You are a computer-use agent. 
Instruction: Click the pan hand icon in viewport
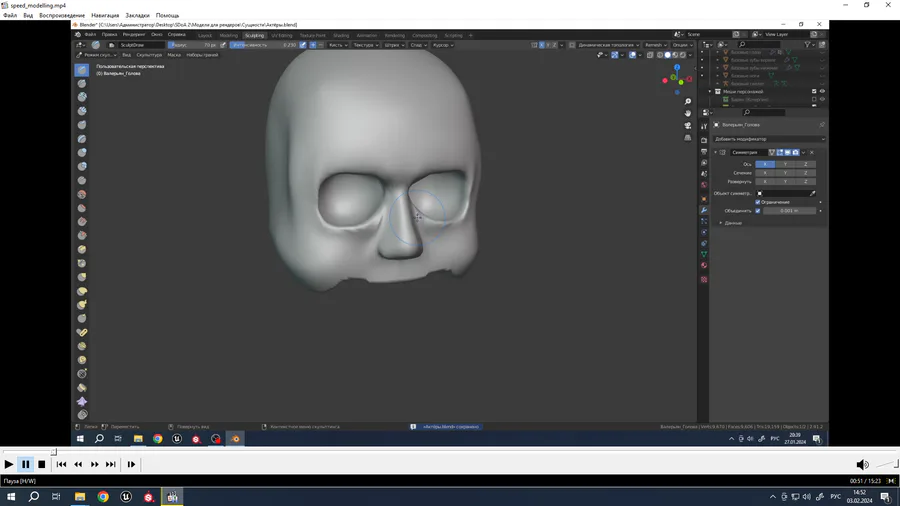[688, 114]
